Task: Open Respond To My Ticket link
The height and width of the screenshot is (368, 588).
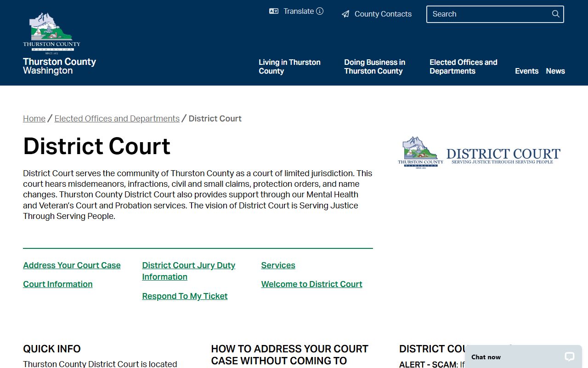Action: pos(185,296)
